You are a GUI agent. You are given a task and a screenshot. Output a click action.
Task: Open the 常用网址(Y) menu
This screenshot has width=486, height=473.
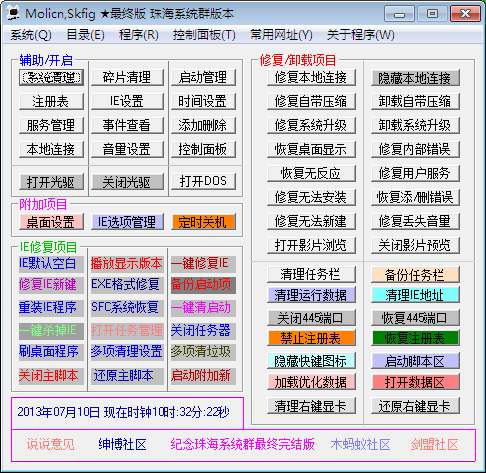281,35
